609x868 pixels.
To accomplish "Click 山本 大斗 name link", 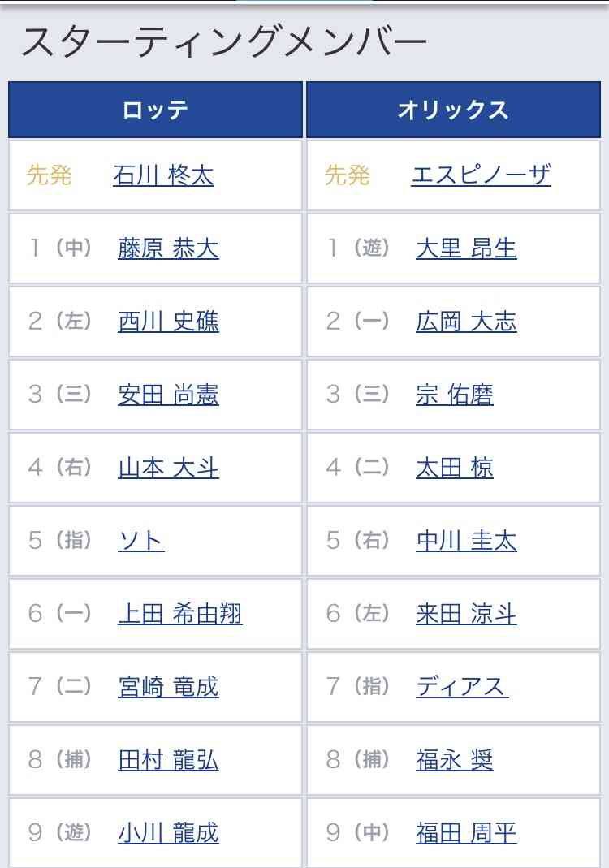I will coord(168,467).
